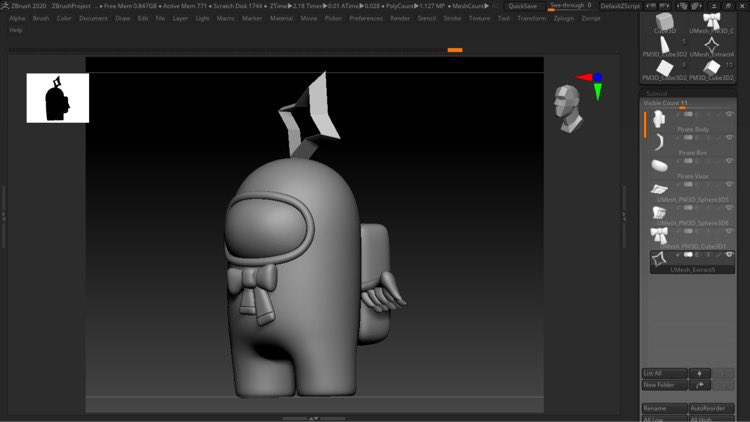Image resolution: width=750 pixels, height=422 pixels.
Task: Toggle the Pirate Body subtool start/union switch
Action: (x=688, y=114)
